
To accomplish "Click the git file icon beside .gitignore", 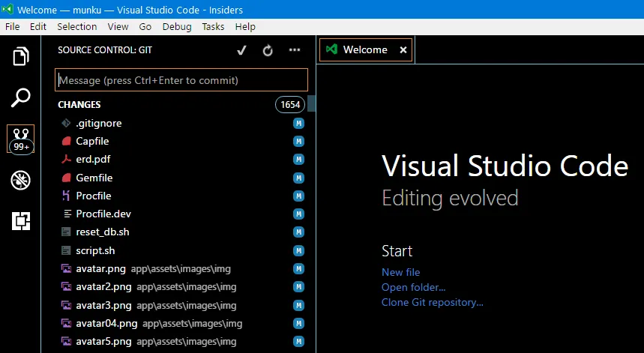I will (66, 123).
